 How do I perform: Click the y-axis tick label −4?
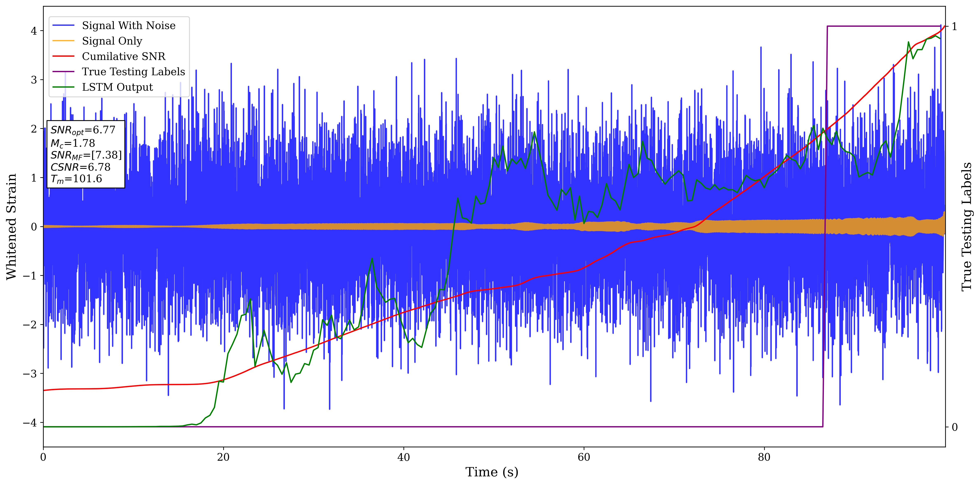tap(30, 423)
